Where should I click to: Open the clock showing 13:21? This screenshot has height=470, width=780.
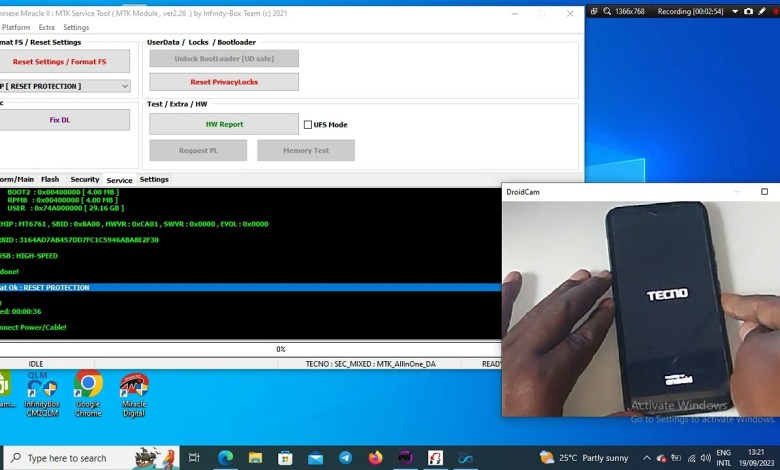(756, 458)
